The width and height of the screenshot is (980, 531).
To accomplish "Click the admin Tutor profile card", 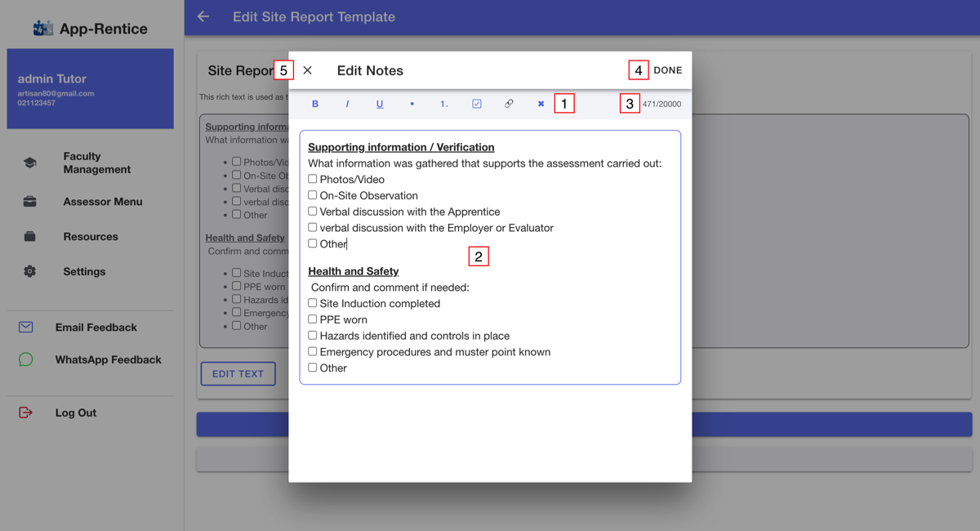I will 91,88.
